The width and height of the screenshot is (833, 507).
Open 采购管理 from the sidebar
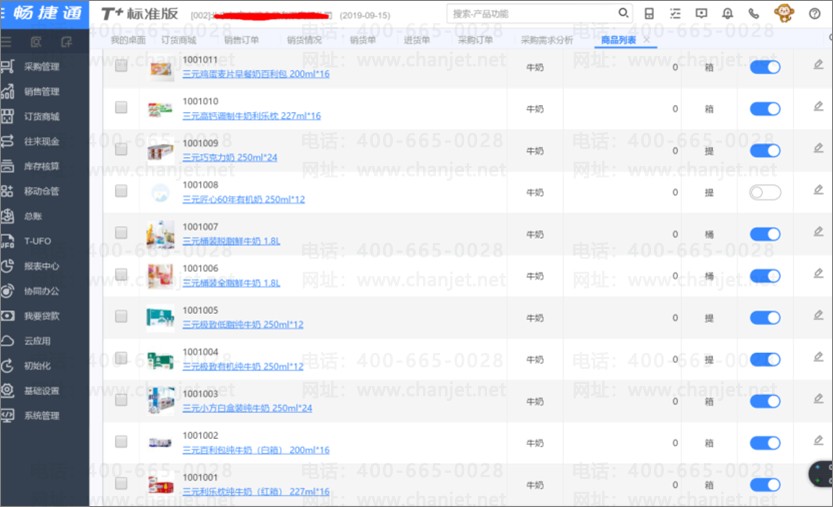(41, 67)
